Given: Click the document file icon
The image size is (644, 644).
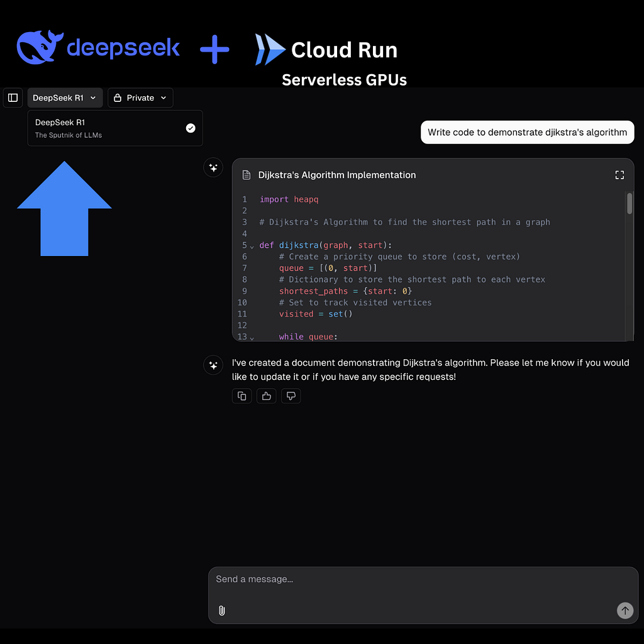Looking at the screenshot, I should tap(247, 175).
